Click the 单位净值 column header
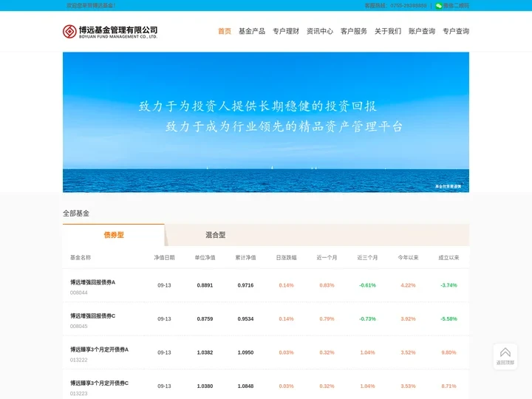Screen dimensions: 532x399 [205, 258]
